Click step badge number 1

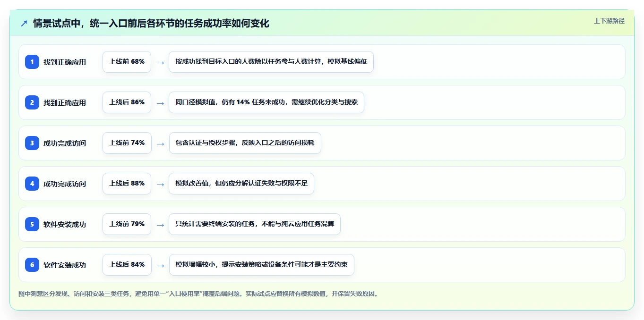(x=32, y=62)
